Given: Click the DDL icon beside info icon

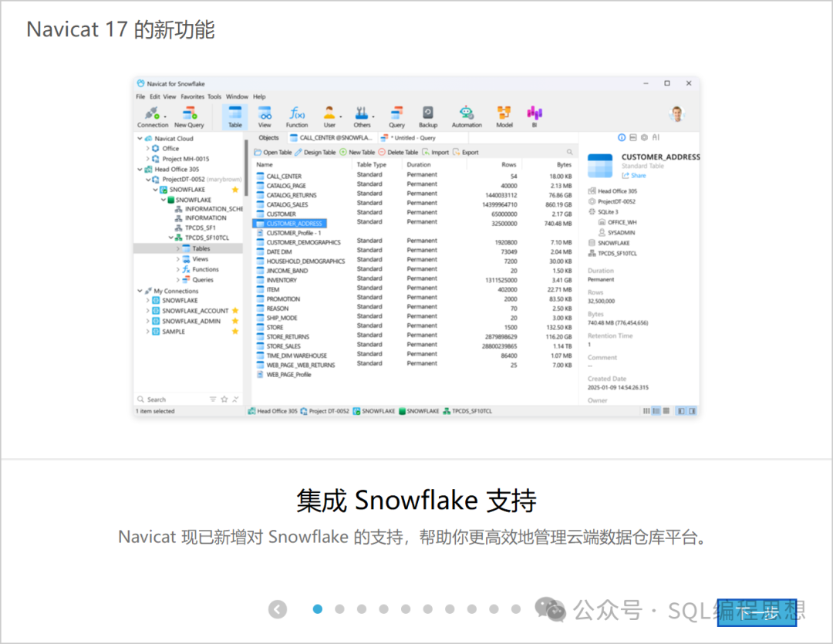Looking at the screenshot, I should coord(632,137).
